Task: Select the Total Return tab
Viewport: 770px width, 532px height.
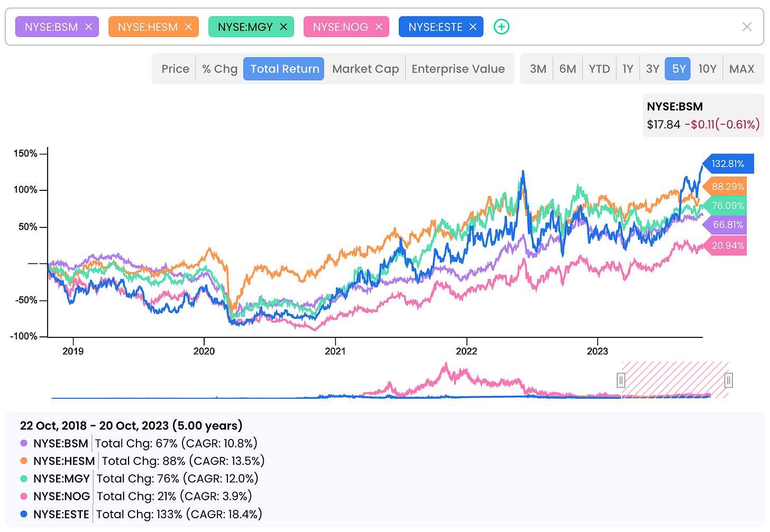Action: pos(284,69)
